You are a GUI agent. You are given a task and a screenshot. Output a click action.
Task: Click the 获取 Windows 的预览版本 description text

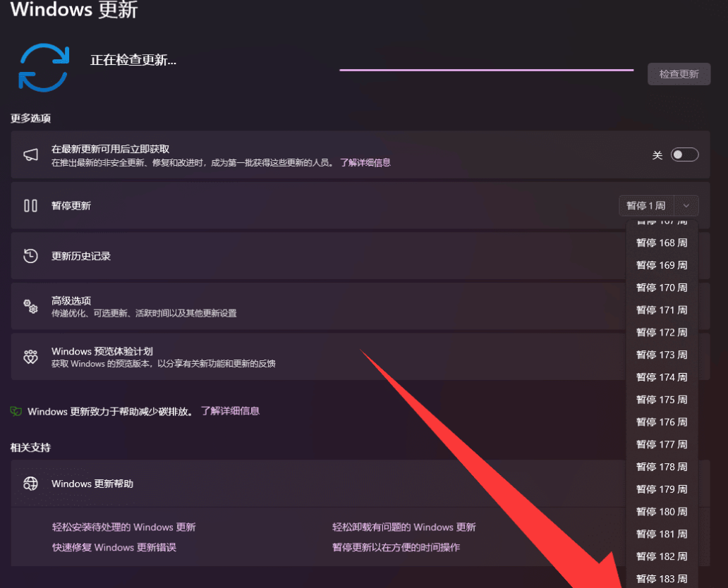[x=164, y=363]
